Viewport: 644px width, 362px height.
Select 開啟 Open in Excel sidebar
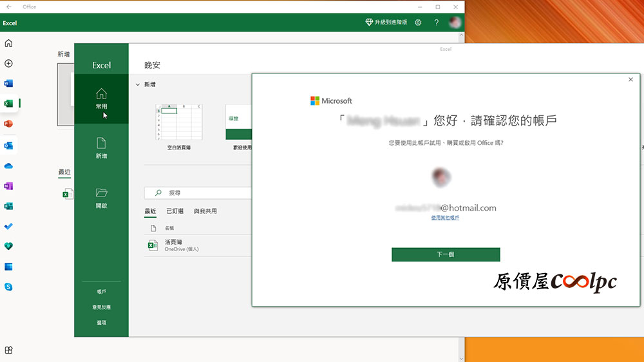(102, 198)
